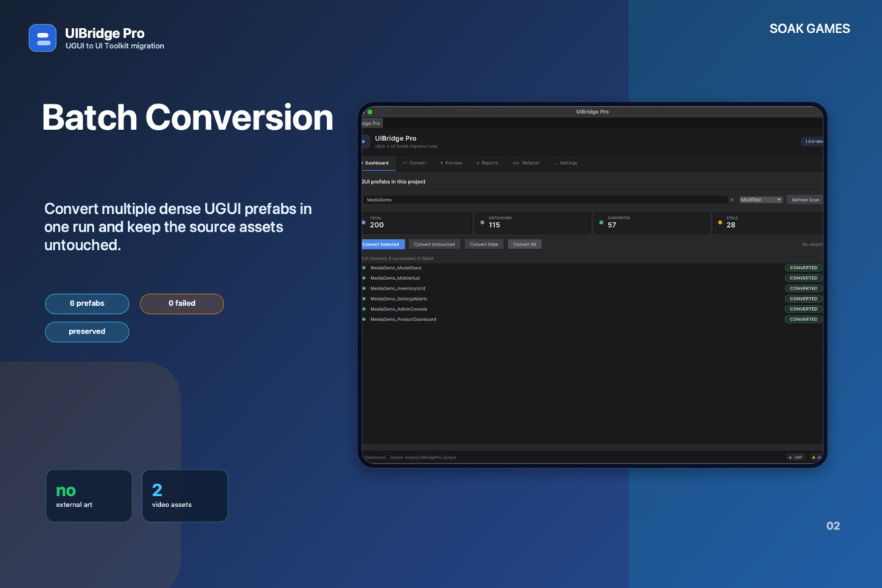Click the Refresh Scan button
The image size is (882, 588).
click(x=805, y=200)
